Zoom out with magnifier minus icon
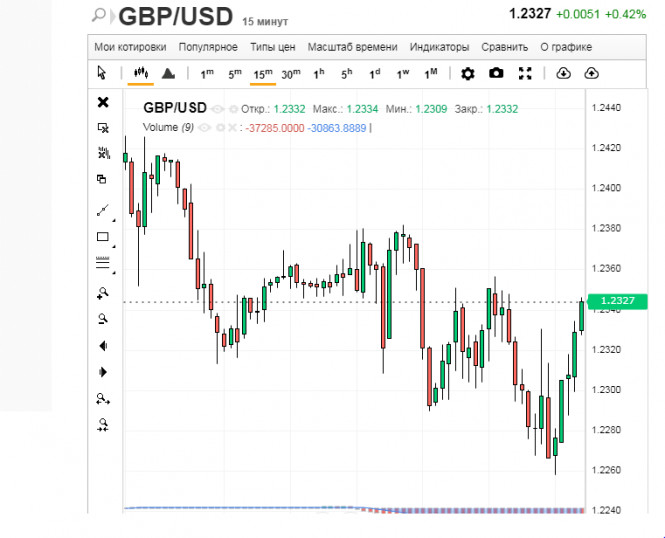 103,319
